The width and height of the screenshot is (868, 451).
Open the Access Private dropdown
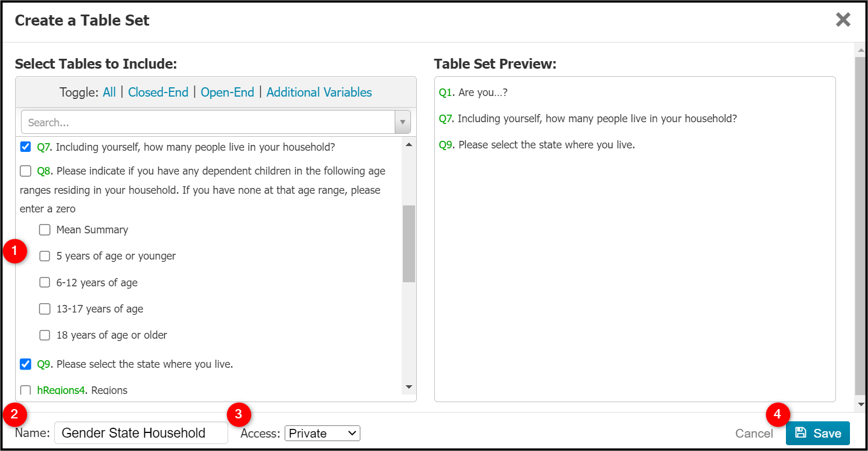(323, 433)
